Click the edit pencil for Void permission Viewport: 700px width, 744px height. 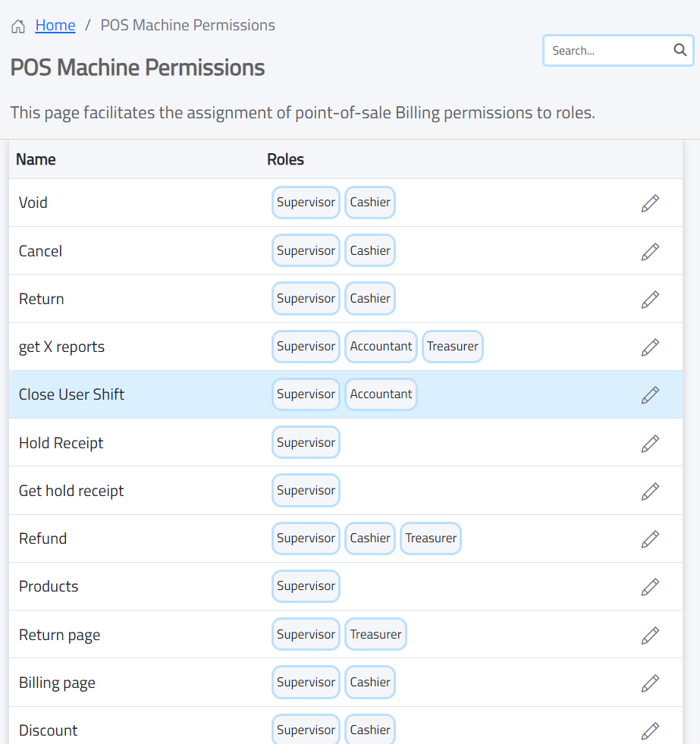click(650, 203)
